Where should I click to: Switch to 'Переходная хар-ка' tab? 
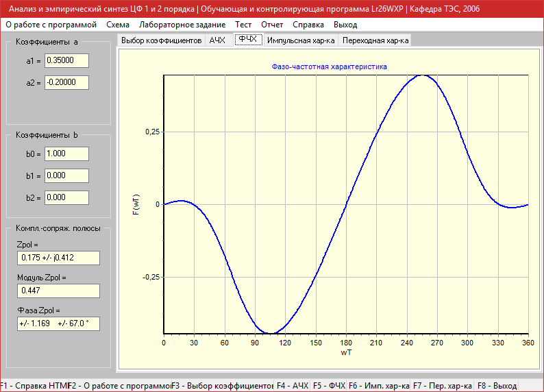[375, 40]
